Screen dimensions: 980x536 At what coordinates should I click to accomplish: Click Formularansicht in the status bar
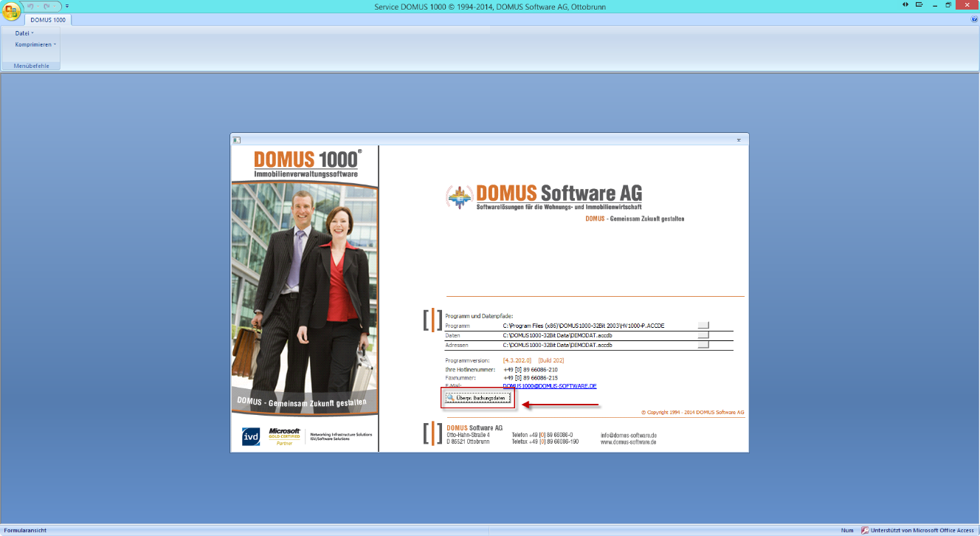pyautogui.click(x=24, y=530)
